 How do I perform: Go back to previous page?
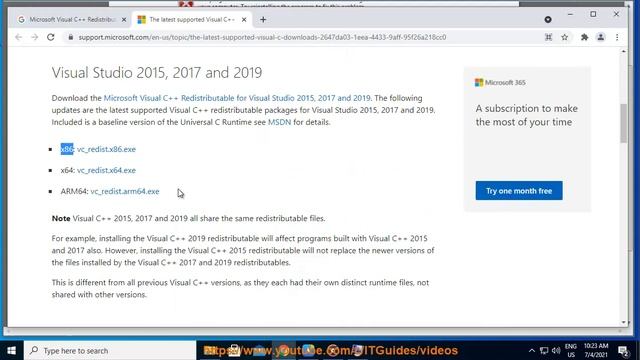point(18,37)
